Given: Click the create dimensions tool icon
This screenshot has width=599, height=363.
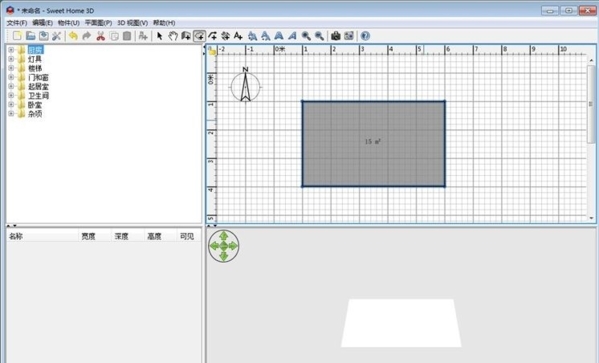Looking at the screenshot, I should (x=225, y=36).
